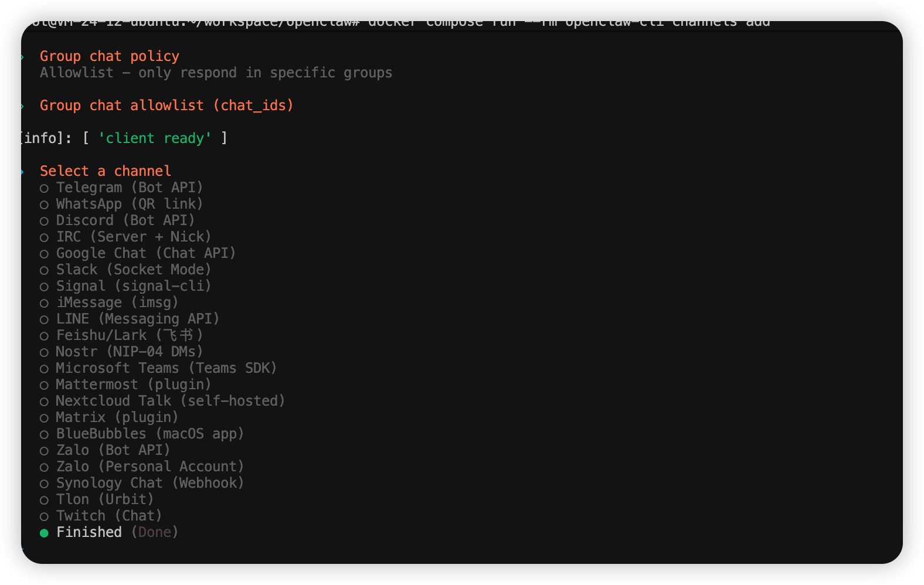Choose WhatsApp (QR link) channel
Viewport: 924px width, 585px height.
(129, 204)
